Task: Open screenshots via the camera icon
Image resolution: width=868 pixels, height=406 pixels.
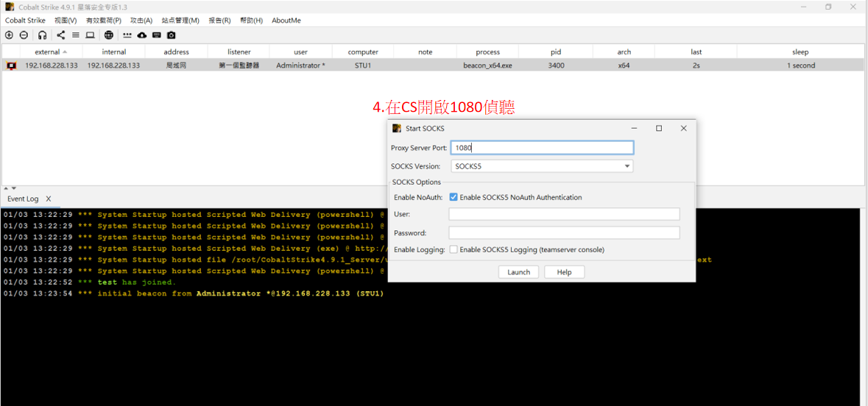Action: coord(172,35)
